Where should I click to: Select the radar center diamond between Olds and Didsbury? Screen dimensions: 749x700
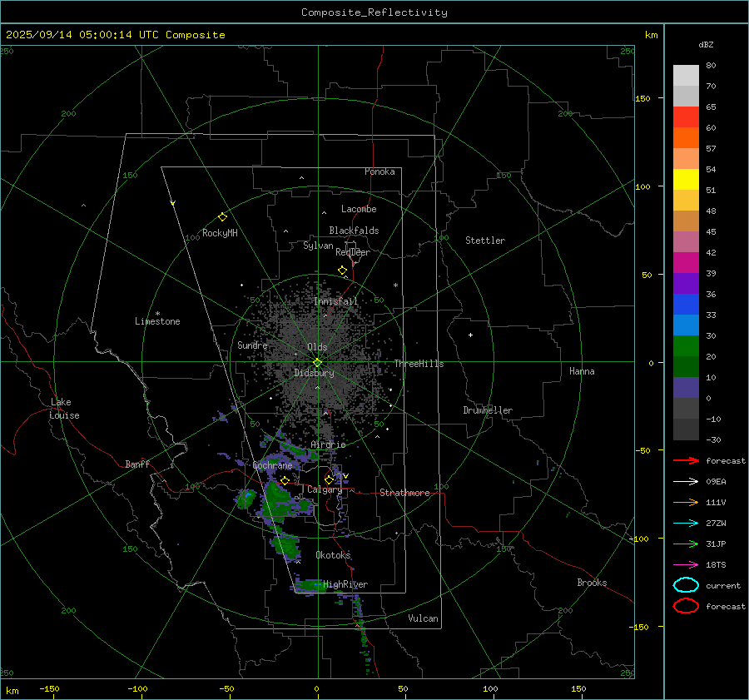click(x=317, y=363)
